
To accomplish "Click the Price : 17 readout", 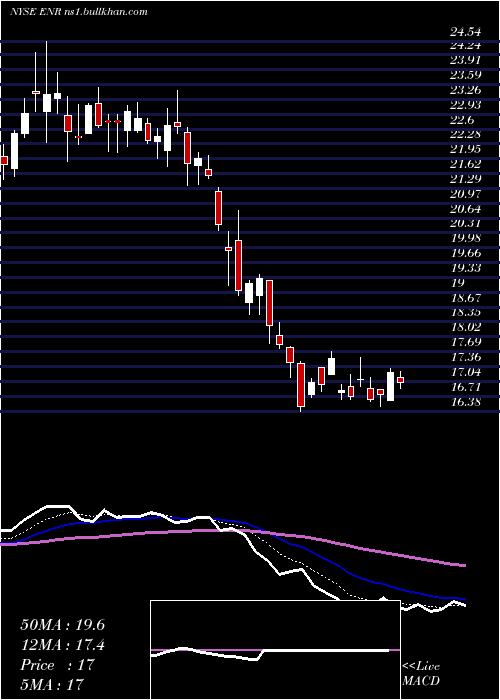I will pos(57,664).
